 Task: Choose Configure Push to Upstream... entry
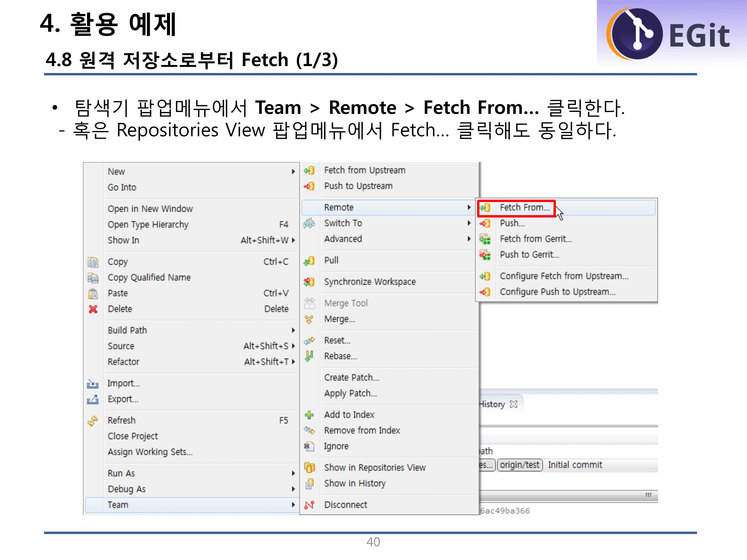[x=557, y=292]
